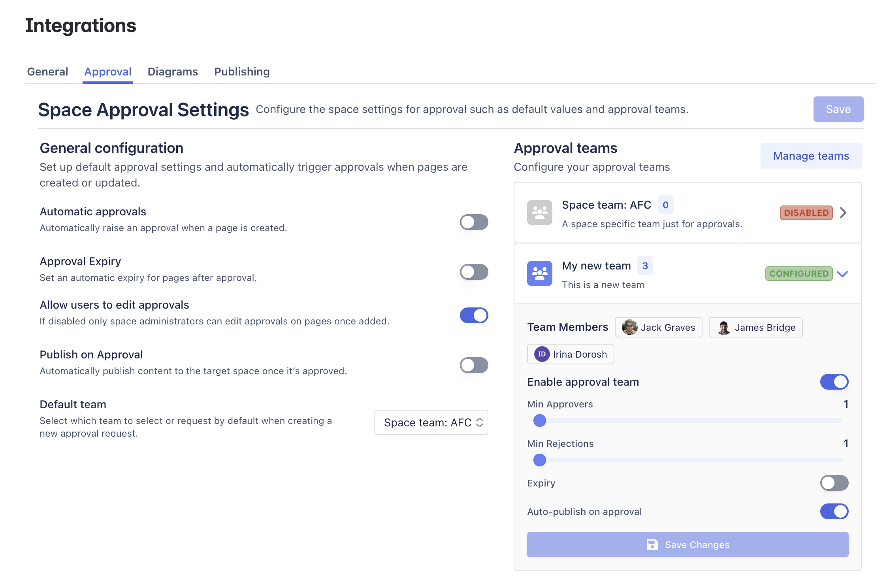
Task: Click James Bridge avatar photo
Action: (x=723, y=327)
